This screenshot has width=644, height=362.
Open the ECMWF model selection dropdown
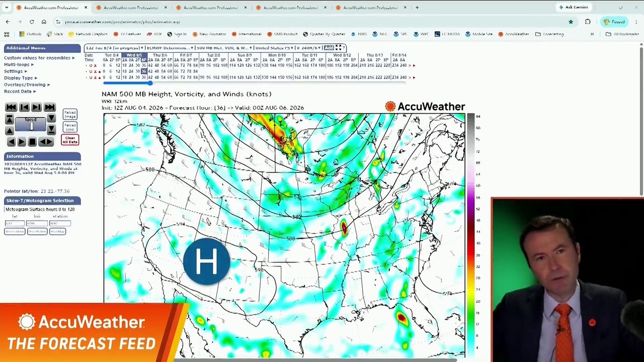point(170,48)
